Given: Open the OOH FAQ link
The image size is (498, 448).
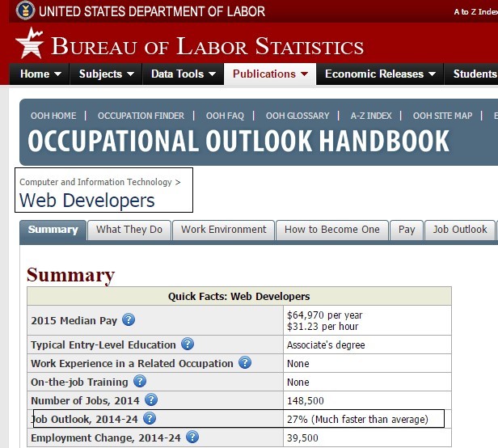Looking at the screenshot, I should pos(225,116).
